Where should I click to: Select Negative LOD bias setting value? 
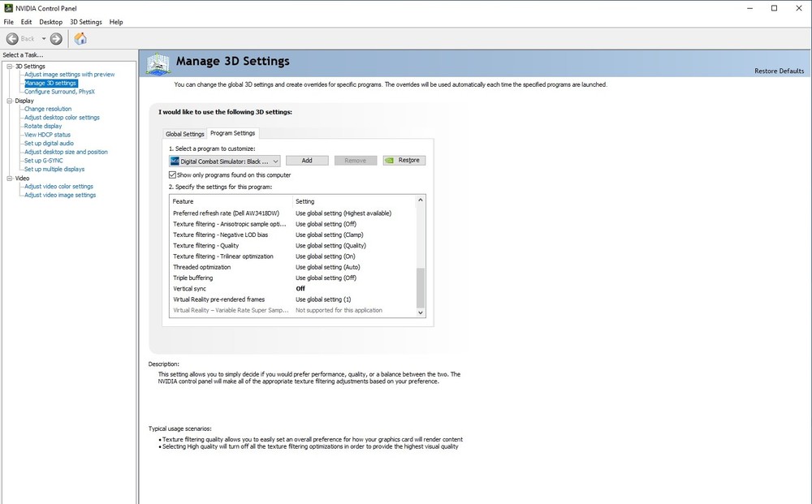[x=330, y=235]
